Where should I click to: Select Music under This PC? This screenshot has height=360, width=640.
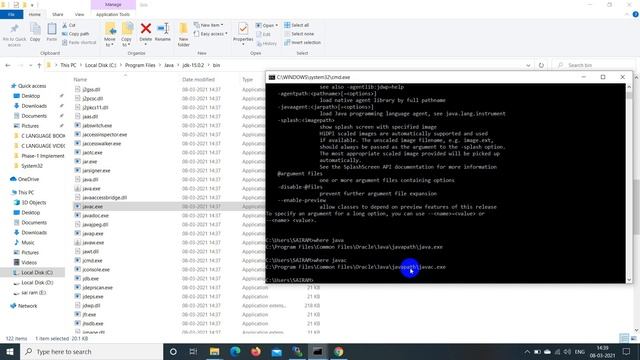(x=28, y=242)
